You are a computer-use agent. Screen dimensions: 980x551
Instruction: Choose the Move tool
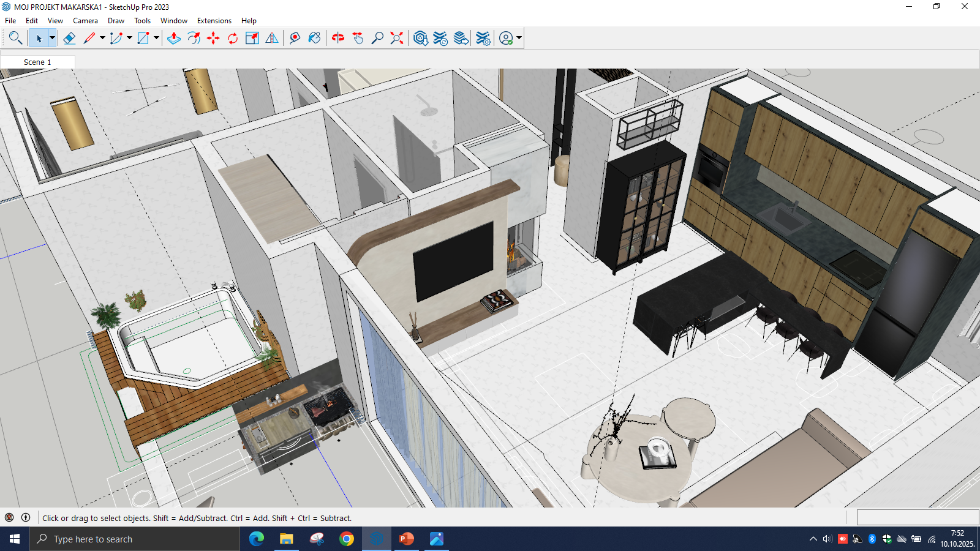[213, 38]
